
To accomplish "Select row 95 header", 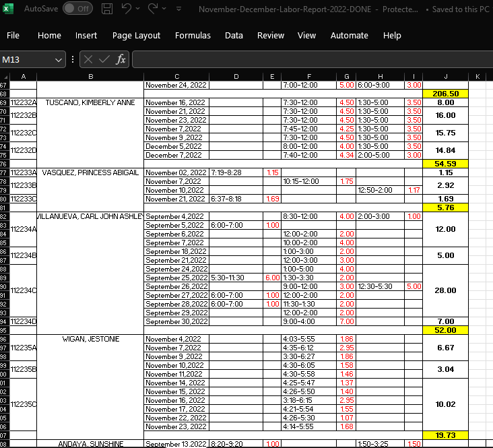I will [x=4, y=330].
